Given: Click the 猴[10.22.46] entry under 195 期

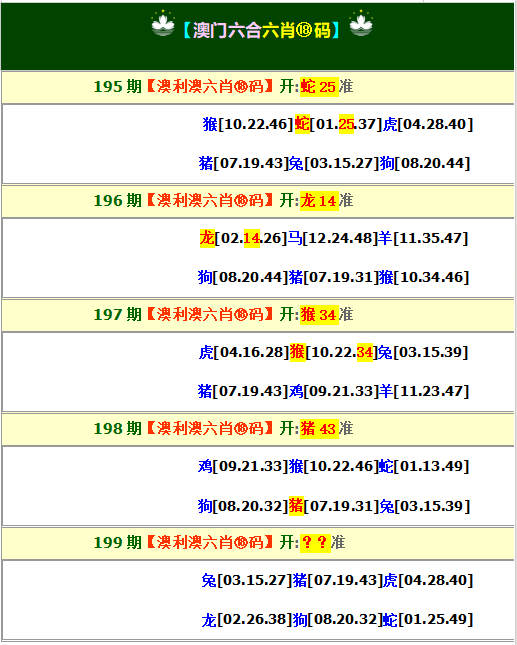Looking at the screenshot, I should 248,124.
